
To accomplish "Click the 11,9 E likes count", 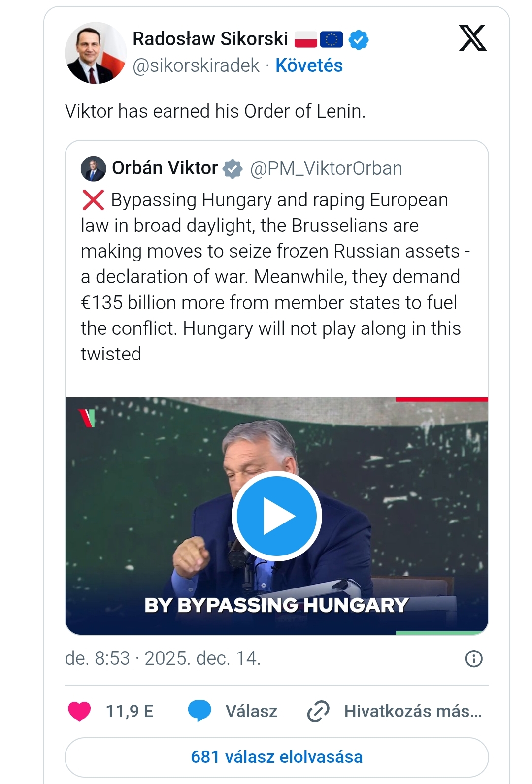I will click(130, 711).
